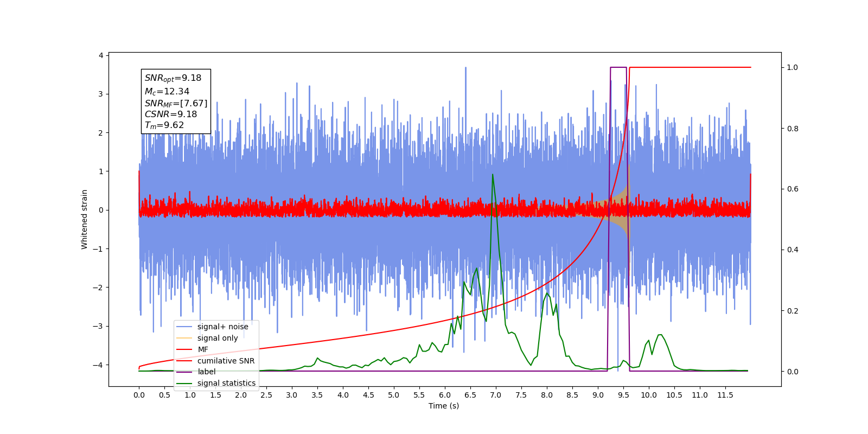
Task: Click the 0.2 tick on right axis
Action: 793,311
